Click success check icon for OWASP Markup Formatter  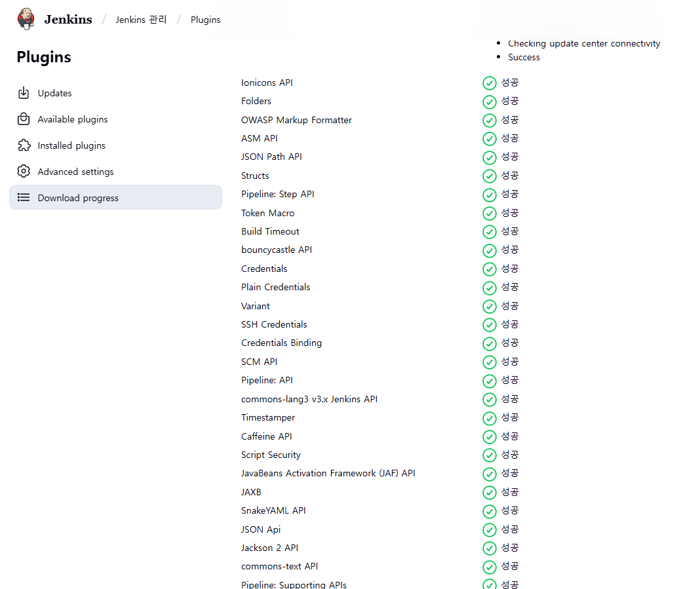pos(490,121)
